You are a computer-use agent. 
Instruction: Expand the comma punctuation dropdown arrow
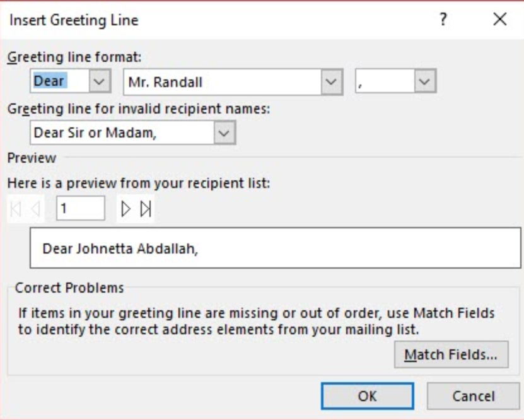pos(425,81)
